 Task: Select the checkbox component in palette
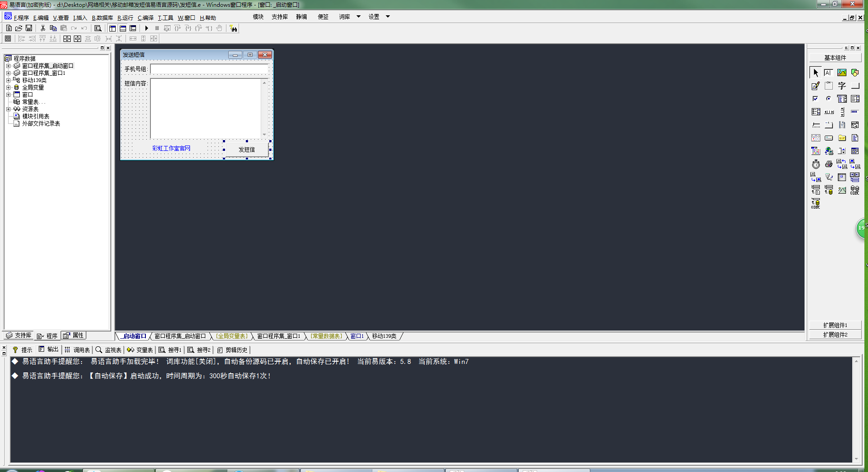tap(815, 99)
